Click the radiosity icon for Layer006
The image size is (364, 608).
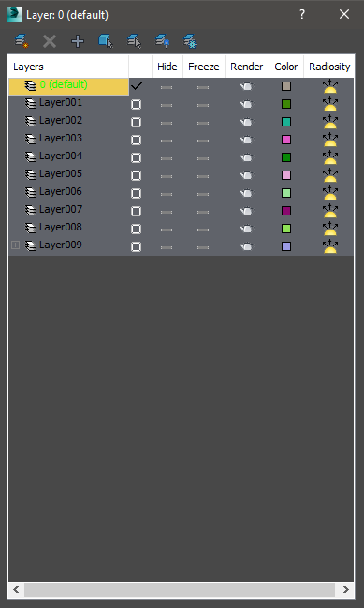coord(330,193)
